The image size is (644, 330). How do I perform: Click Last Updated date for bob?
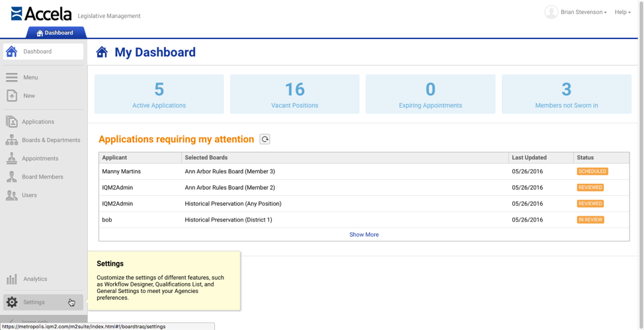coord(528,220)
